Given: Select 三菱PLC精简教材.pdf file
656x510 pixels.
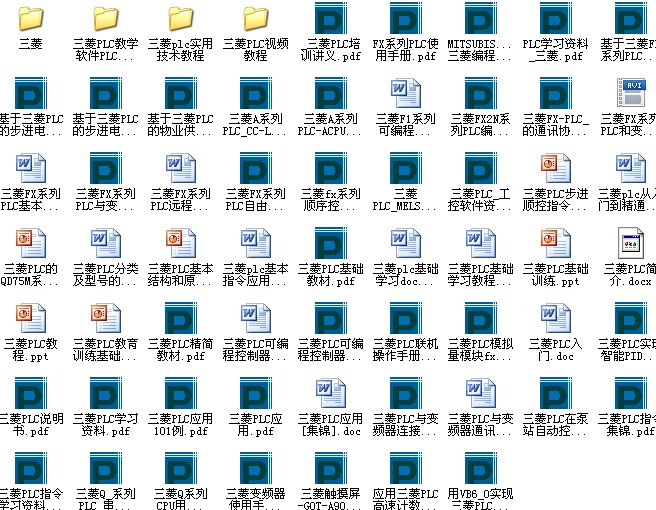Looking at the screenshot, I should [x=181, y=318].
